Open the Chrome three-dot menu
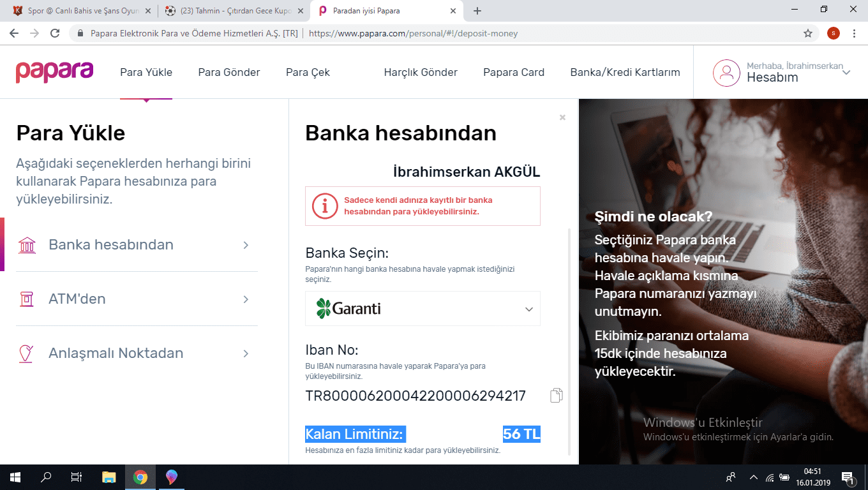Viewport: 868px width, 490px height. [855, 33]
